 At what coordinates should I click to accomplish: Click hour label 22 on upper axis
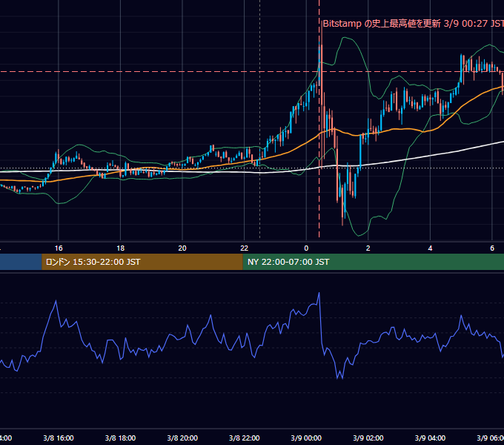point(245,248)
